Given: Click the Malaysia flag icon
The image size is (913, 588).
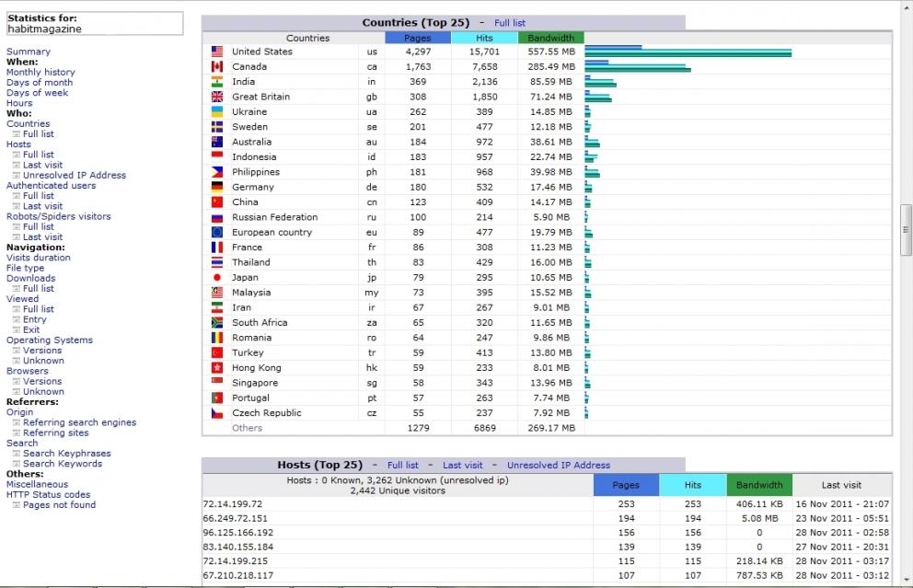Looking at the screenshot, I should click(217, 293).
